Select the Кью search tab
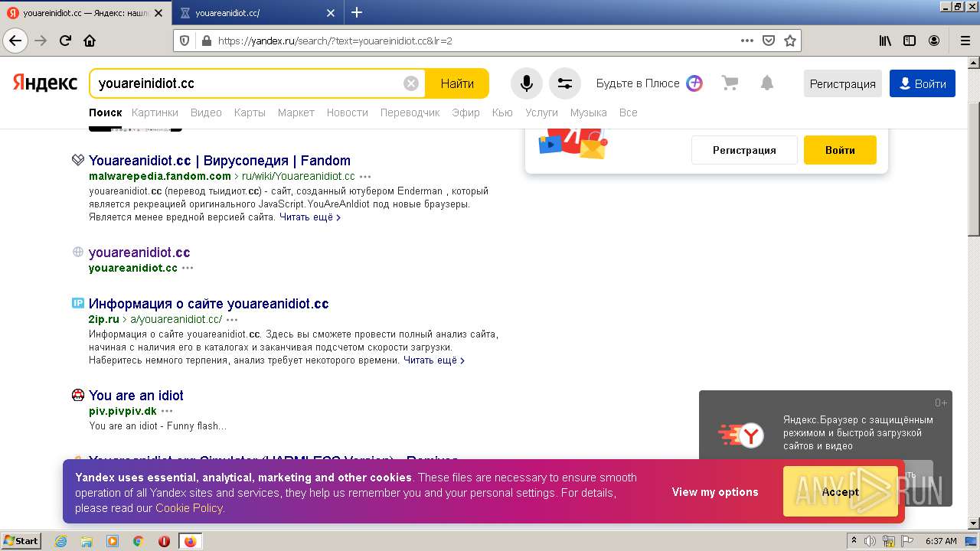Viewport: 980px width, 551px height. click(x=502, y=112)
